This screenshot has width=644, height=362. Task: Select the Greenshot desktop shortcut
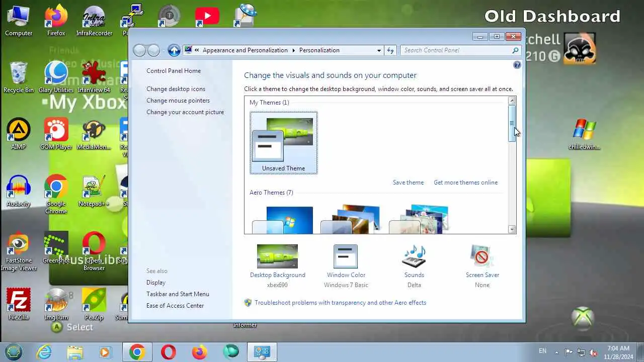click(56, 248)
